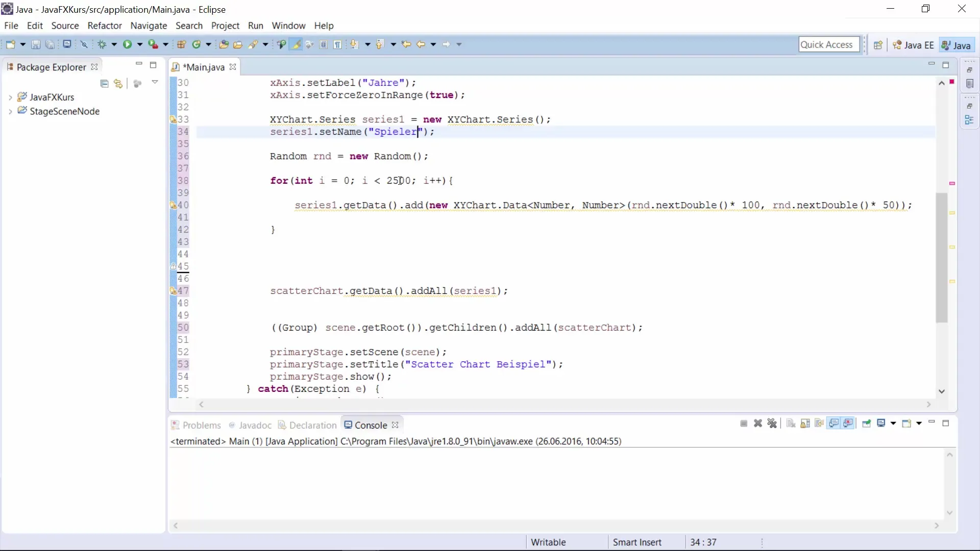Viewport: 980px width, 551px height.
Task: Click the Open Task folder icon
Action: tap(238, 44)
